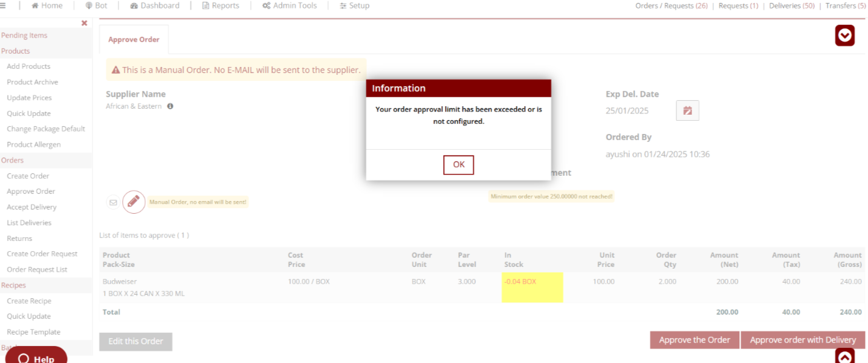The height and width of the screenshot is (363, 868).
Task: Click the pencil edit icon
Action: (134, 202)
